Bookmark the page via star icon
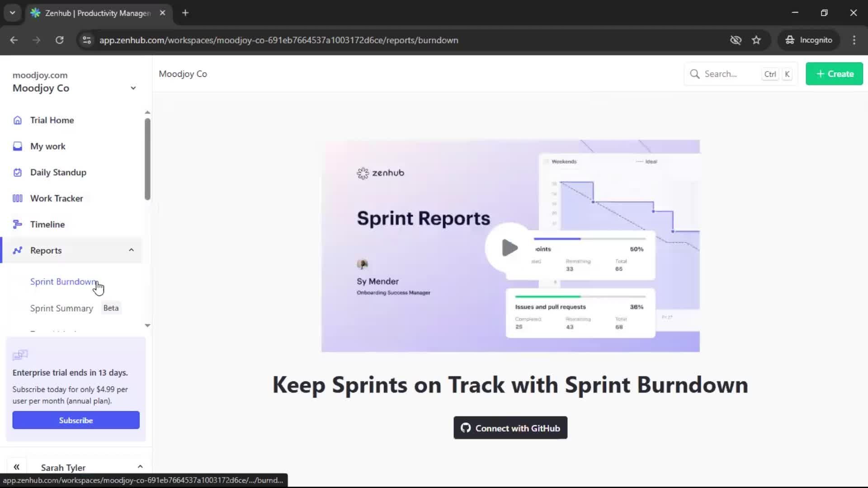 756,40
